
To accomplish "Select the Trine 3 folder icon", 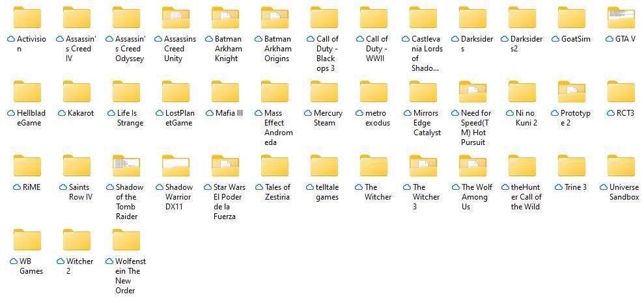I will tap(572, 166).
